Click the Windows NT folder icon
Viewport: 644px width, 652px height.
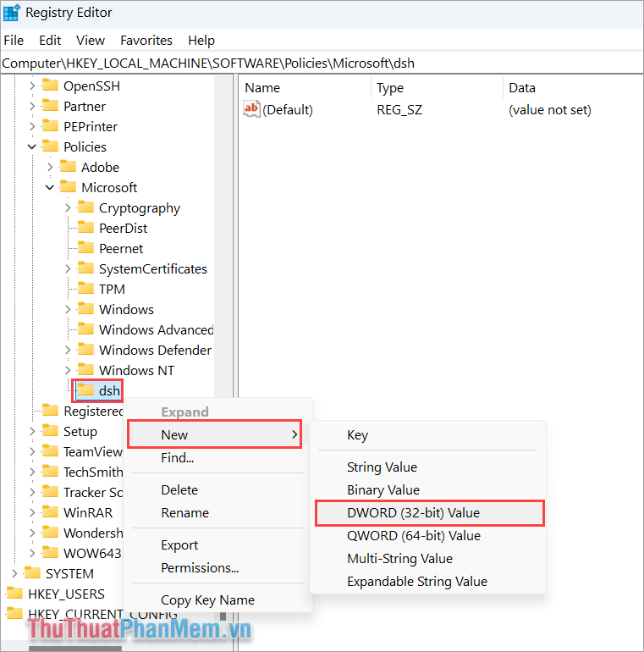(85, 370)
